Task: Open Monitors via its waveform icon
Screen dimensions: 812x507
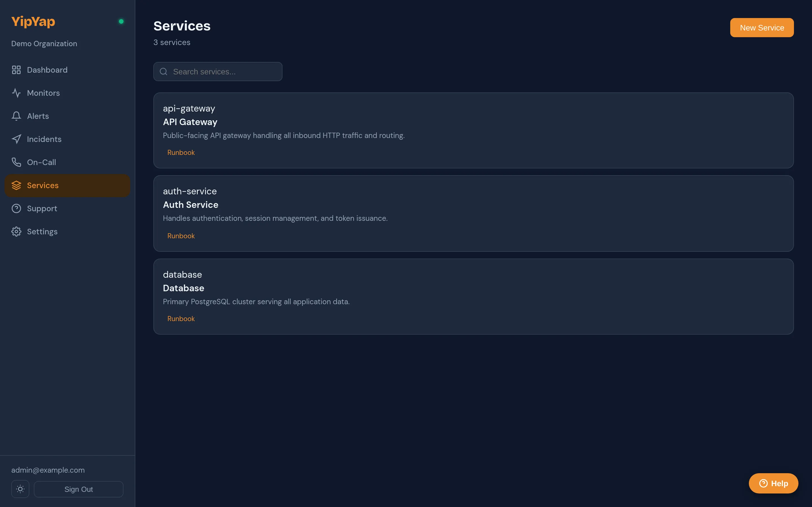Action: [x=16, y=93]
